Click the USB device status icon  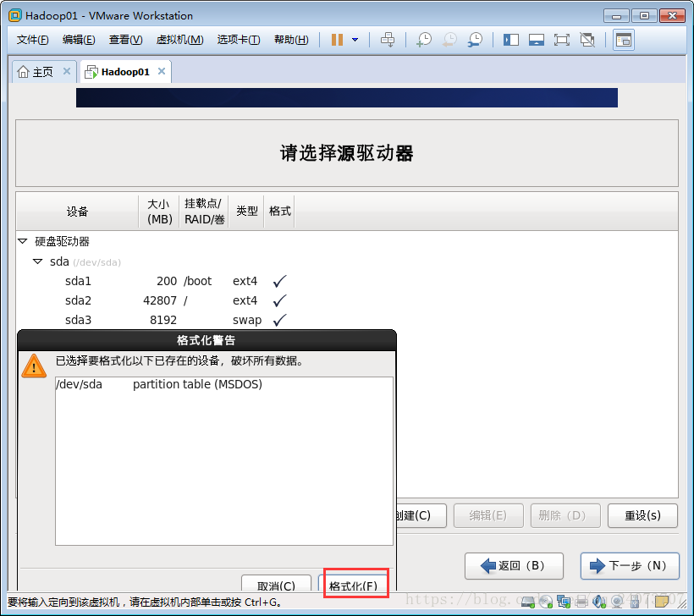tap(635, 602)
